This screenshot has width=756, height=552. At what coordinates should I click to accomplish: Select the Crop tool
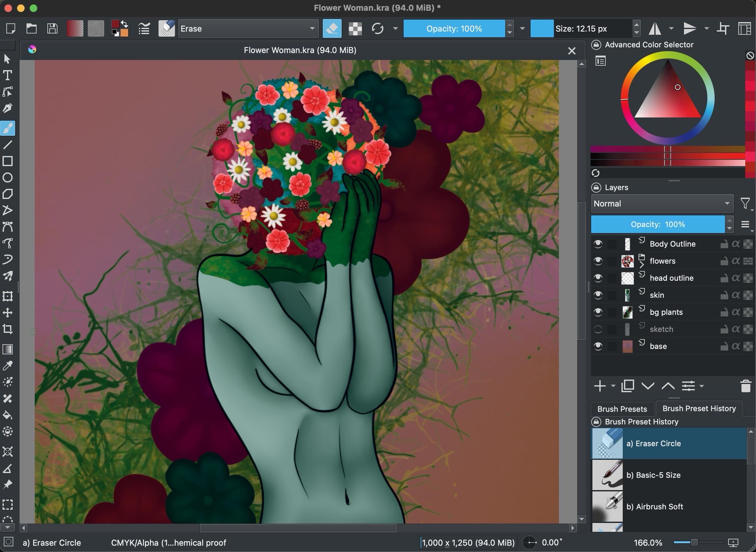(7, 329)
